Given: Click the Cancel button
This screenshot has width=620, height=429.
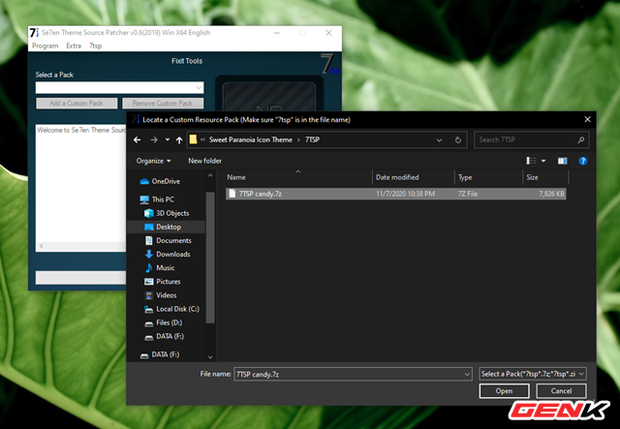Looking at the screenshot, I should [x=561, y=391].
